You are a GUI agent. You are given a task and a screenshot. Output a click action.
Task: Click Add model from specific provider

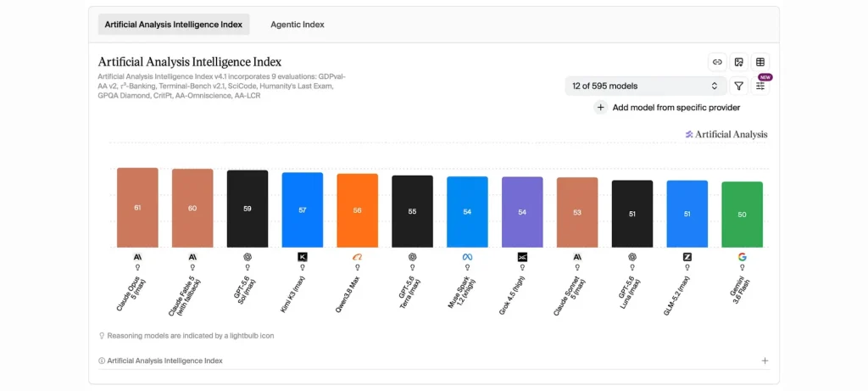(676, 108)
